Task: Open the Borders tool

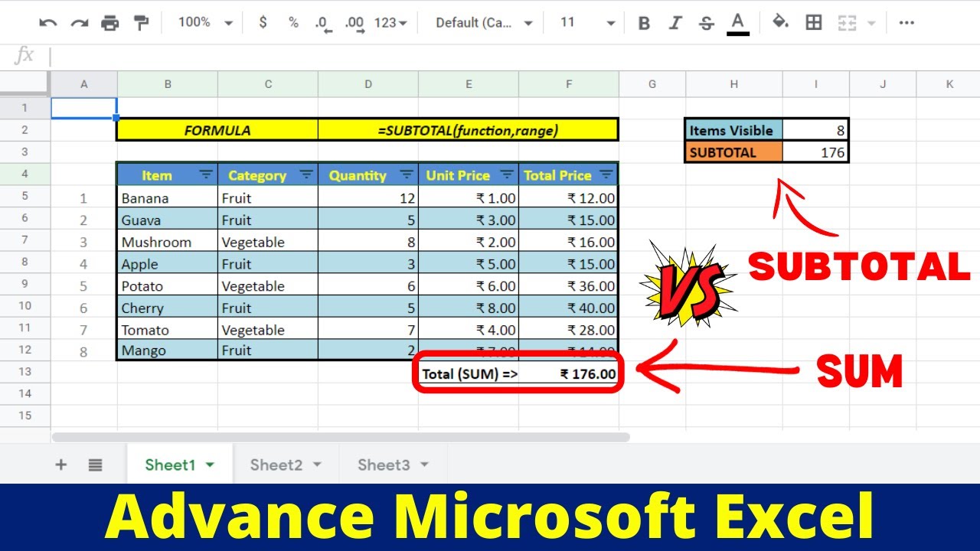Action: click(x=813, y=23)
